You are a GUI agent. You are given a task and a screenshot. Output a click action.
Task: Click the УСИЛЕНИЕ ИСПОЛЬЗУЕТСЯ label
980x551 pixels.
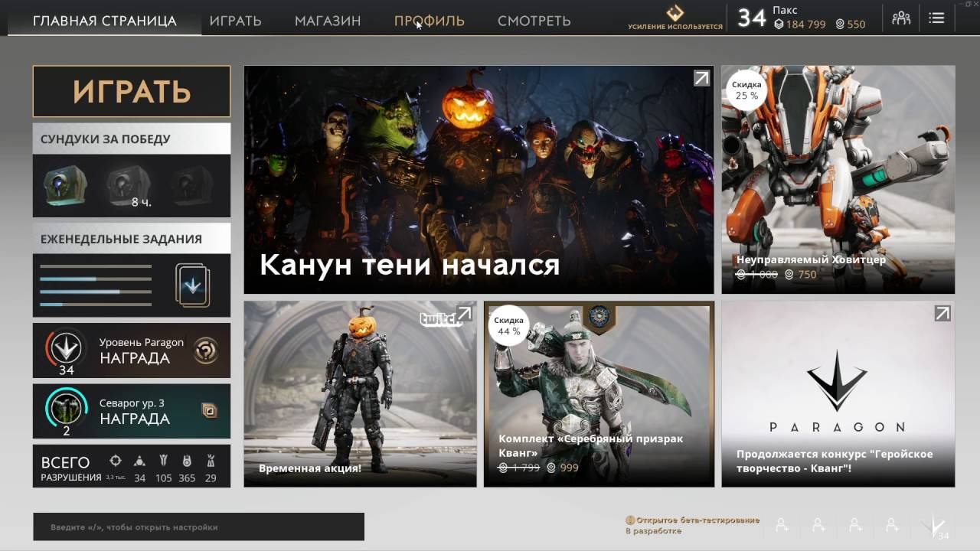pyautogui.click(x=675, y=27)
